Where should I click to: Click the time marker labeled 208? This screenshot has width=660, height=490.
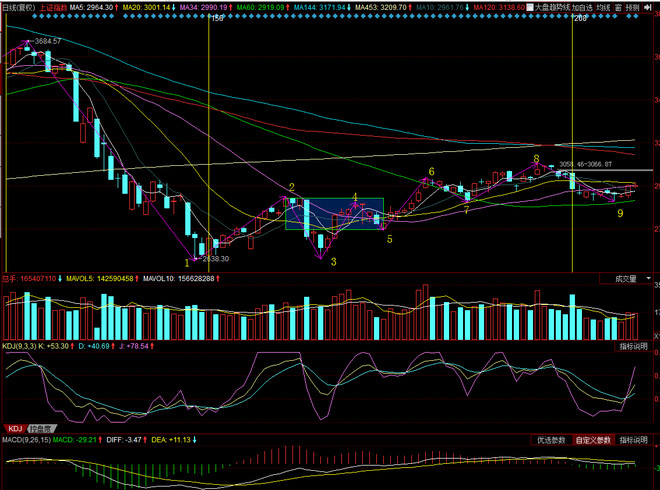point(580,19)
